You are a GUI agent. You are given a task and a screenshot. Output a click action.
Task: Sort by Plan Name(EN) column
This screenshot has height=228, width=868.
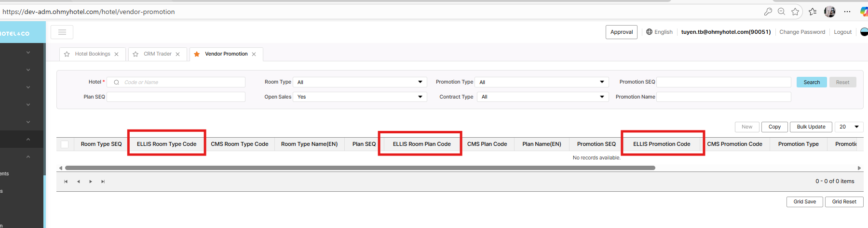[542, 144]
